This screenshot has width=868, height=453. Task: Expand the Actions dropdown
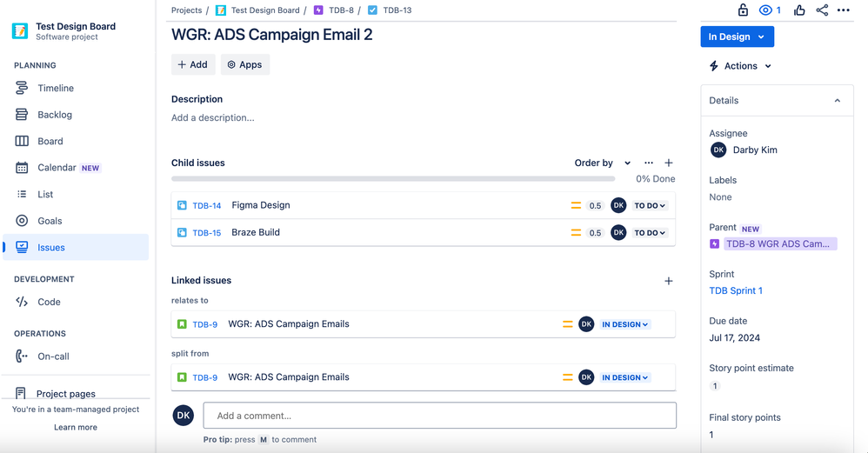[x=741, y=66]
